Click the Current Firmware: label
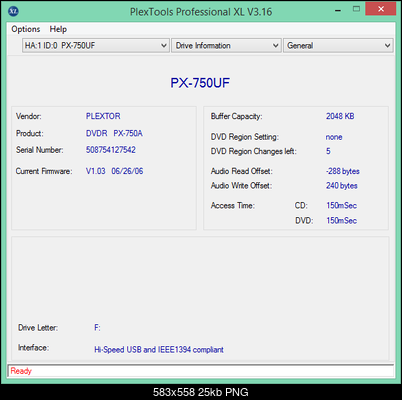402x400 pixels. 44,171
